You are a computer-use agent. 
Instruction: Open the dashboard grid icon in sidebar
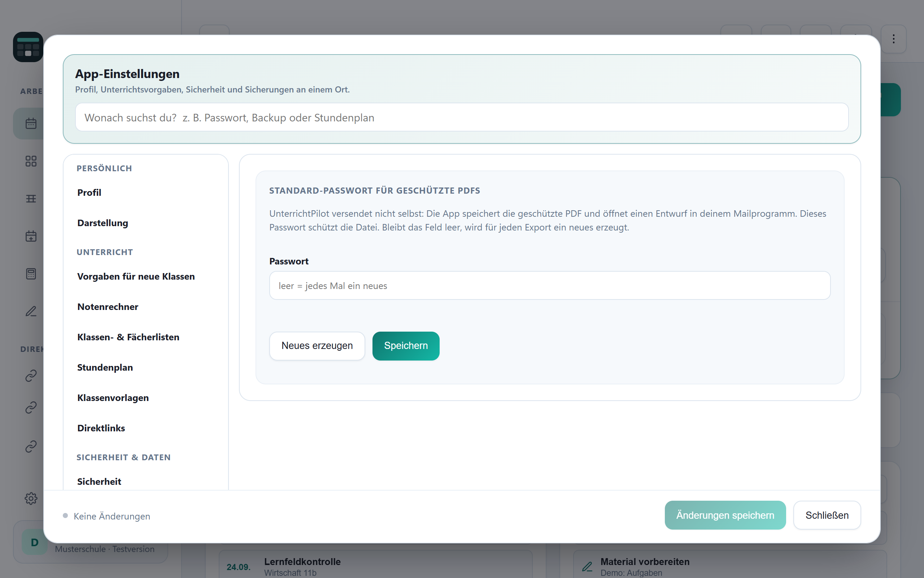[31, 161]
